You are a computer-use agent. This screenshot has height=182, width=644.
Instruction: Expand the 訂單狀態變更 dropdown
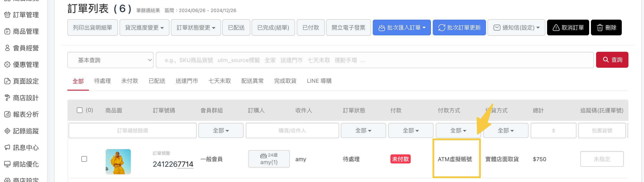[196, 27]
